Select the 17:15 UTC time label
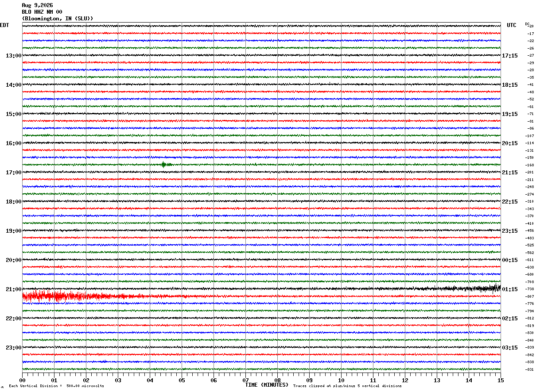Image resolution: width=536 pixels, height=392 pixels. pos(510,56)
